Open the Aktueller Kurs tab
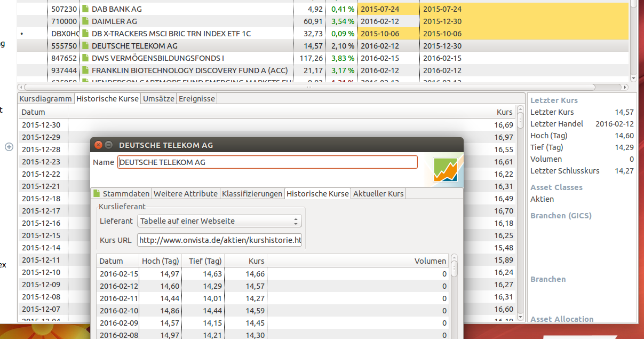The width and height of the screenshot is (644, 339). [378, 193]
